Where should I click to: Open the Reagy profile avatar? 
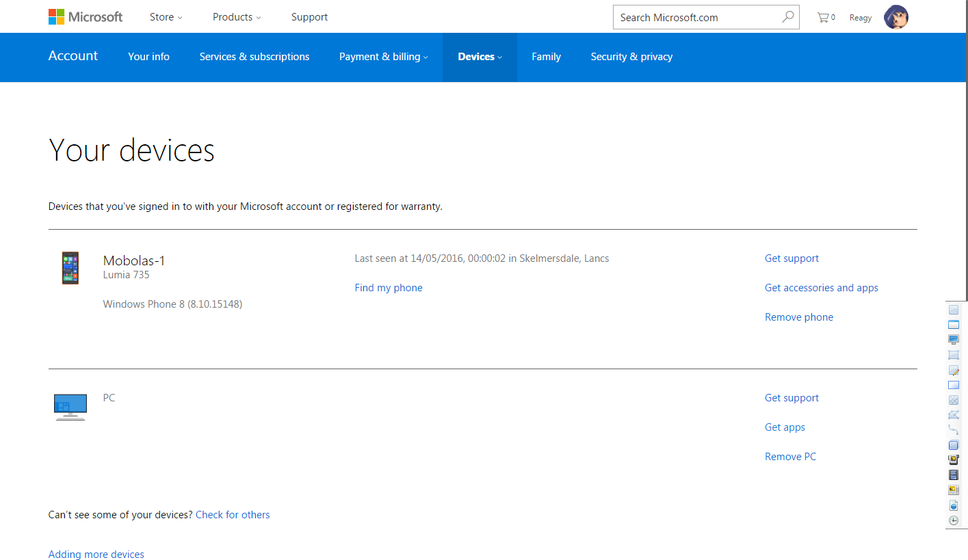point(896,17)
